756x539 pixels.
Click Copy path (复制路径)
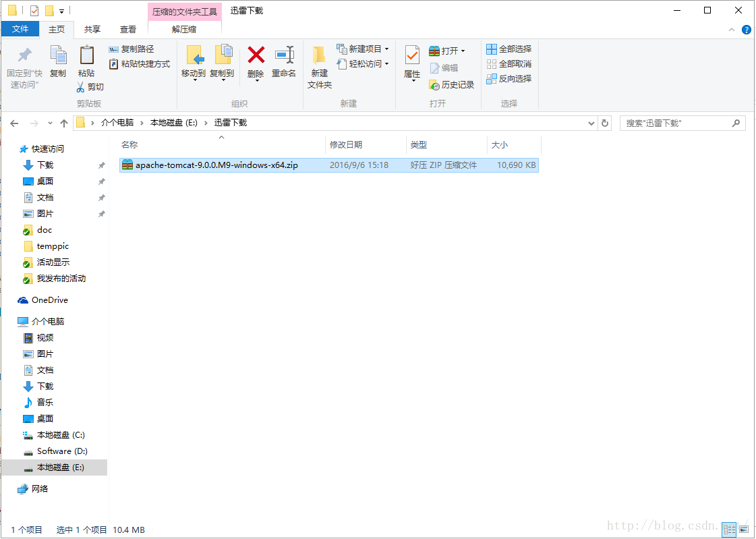click(131, 49)
